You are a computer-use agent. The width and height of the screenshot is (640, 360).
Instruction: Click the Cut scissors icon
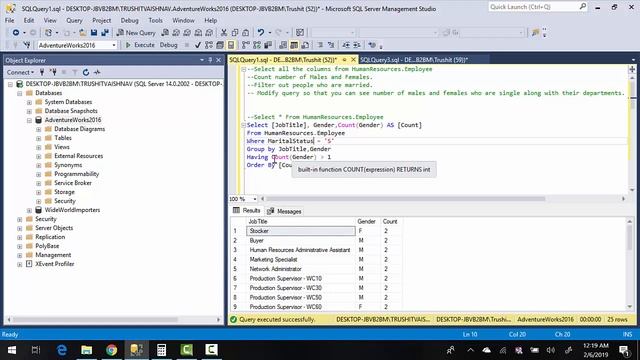pyautogui.click(x=224, y=33)
